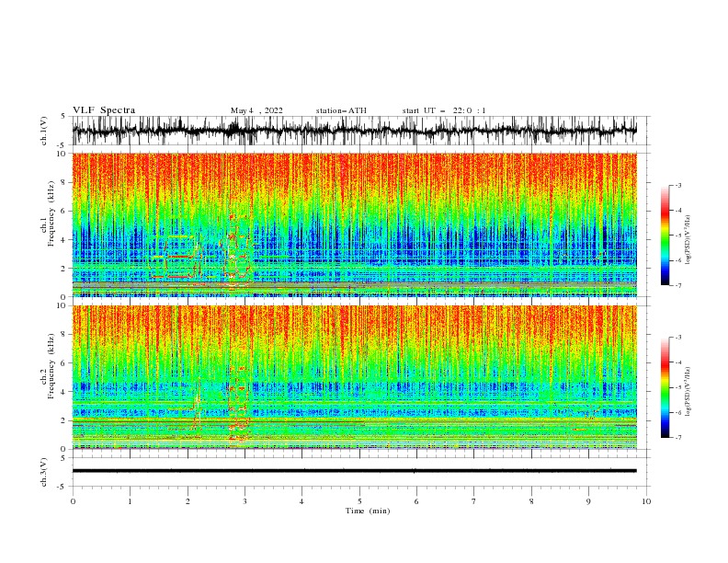The image size is (728, 563).
Task: Click the 'start UT = 22:0 :1' label
Action: (x=444, y=110)
